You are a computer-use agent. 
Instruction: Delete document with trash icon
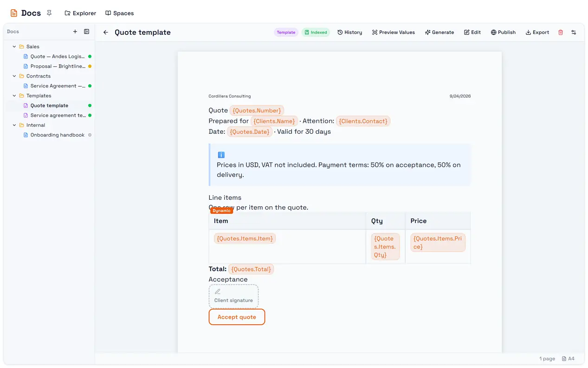click(561, 33)
